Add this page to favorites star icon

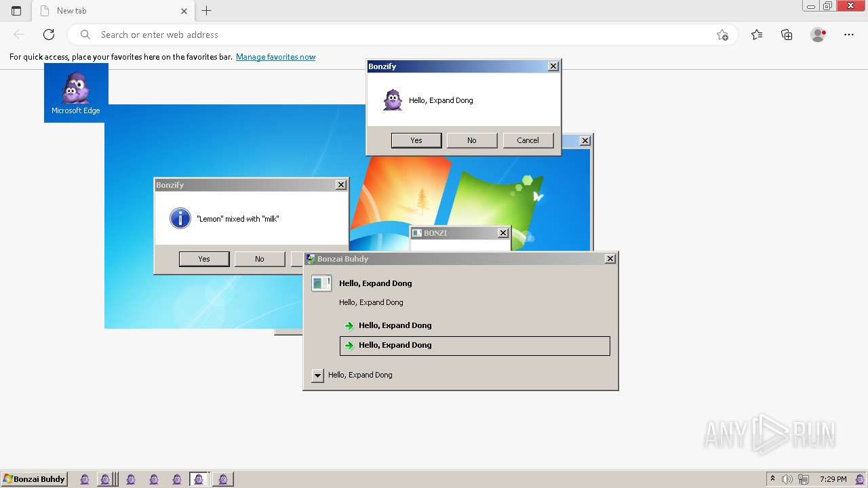click(x=722, y=35)
